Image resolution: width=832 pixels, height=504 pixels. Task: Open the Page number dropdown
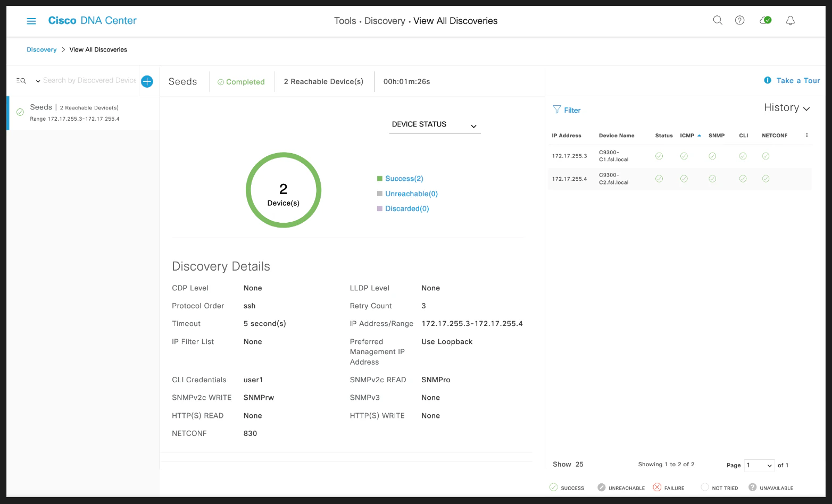pyautogui.click(x=760, y=466)
